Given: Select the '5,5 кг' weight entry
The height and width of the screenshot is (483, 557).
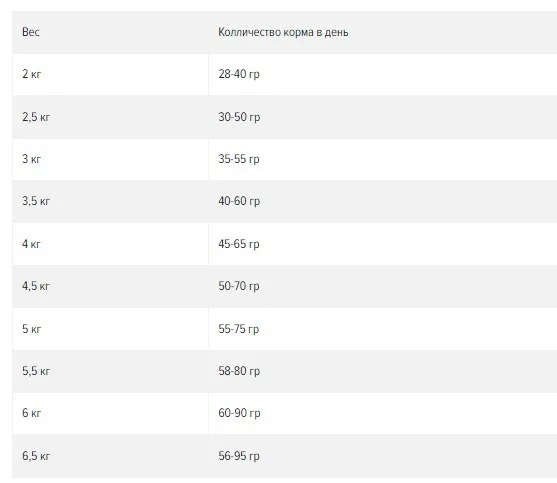Looking at the screenshot, I should [36, 371].
